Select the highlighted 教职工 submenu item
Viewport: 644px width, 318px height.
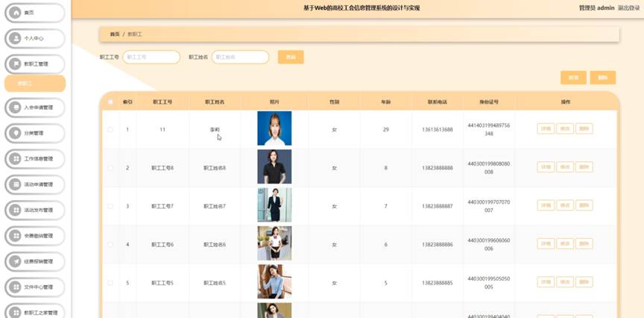[x=35, y=84]
